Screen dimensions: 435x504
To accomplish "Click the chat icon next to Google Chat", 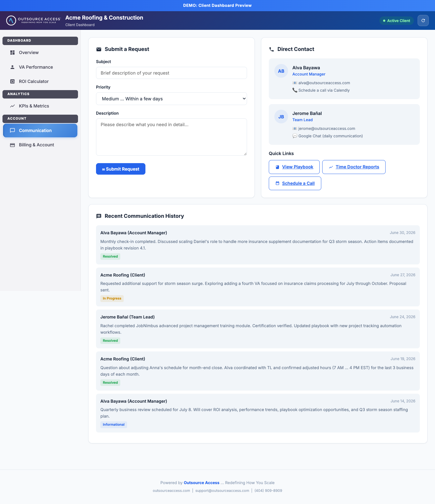I will coord(295,136).
